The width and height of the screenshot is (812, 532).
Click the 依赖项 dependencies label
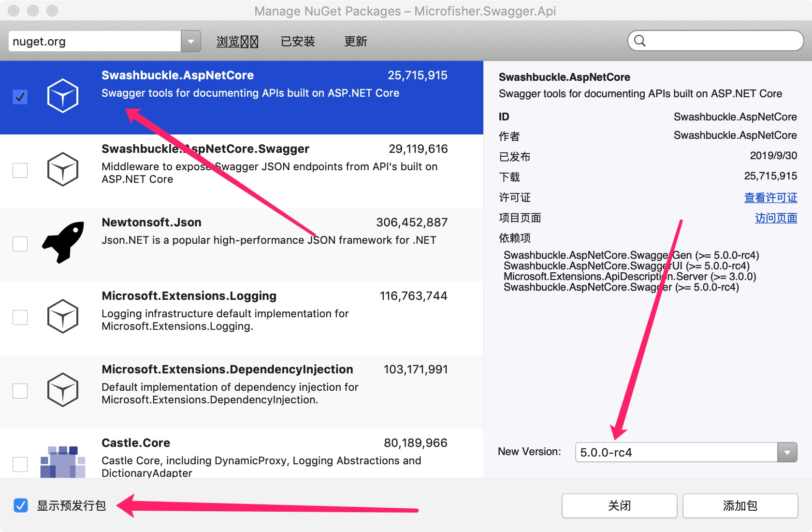coord(515,238)
